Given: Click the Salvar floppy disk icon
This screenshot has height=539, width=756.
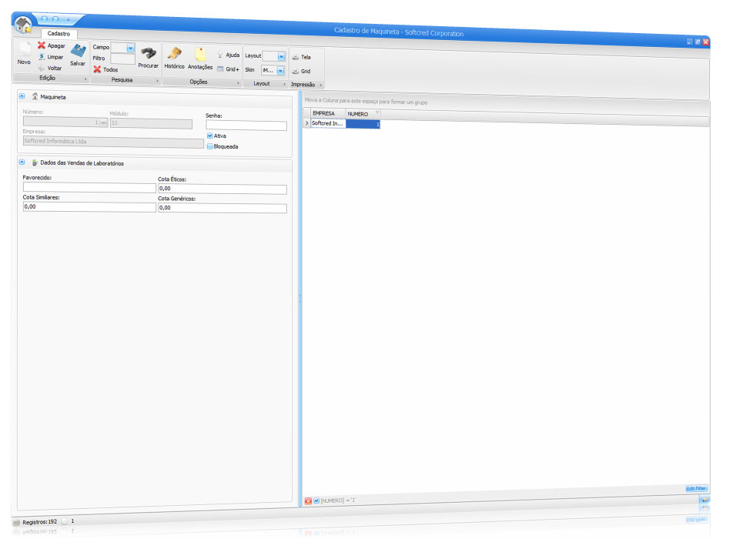Looking at the screenshot, I should (x=78, y=52).
